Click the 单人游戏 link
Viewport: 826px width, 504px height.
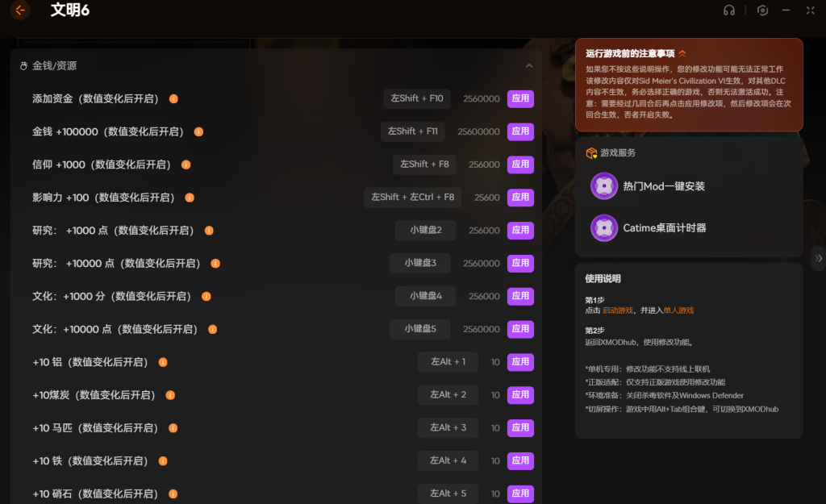tap(678, 310)
